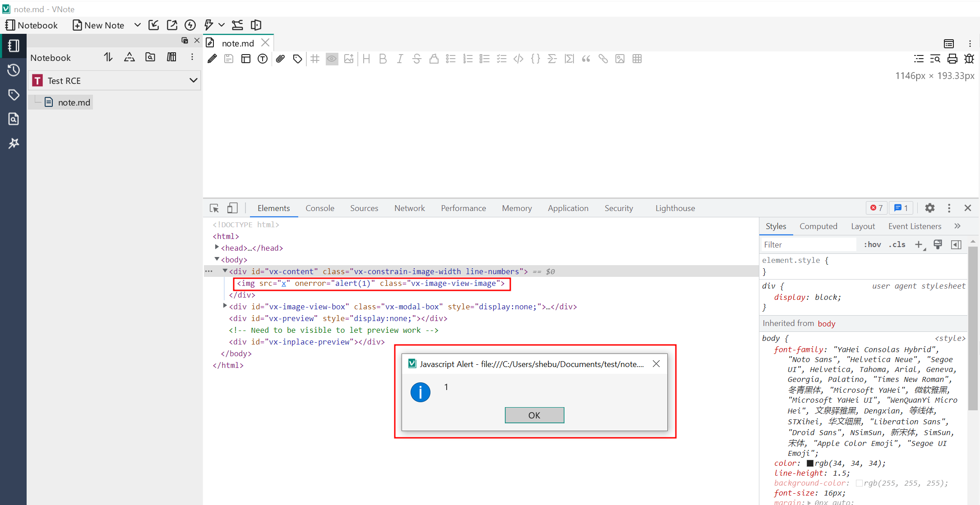Toggle the :hov element state
The height and width of the screenshot is (505, 980).
[872, 245]
